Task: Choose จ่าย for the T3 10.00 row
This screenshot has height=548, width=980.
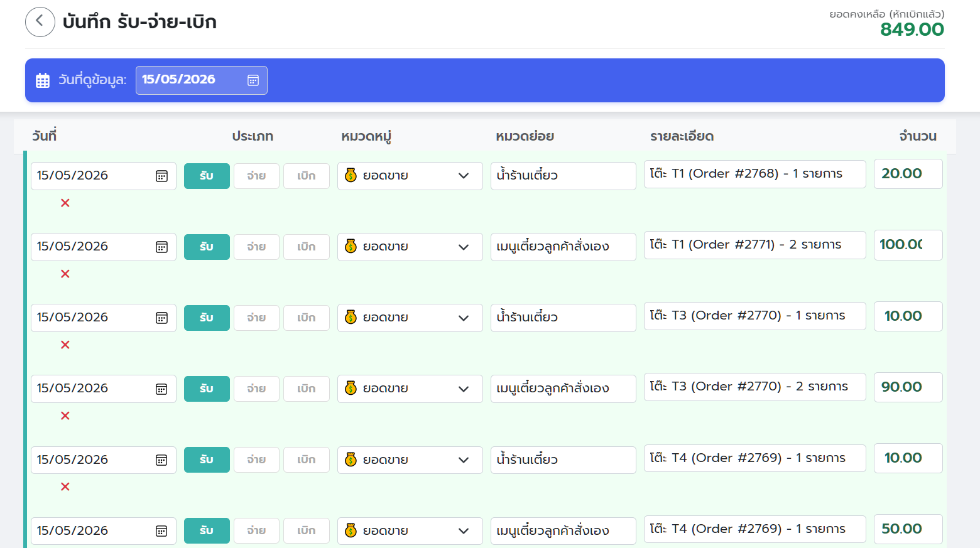Action: point(256,318)
